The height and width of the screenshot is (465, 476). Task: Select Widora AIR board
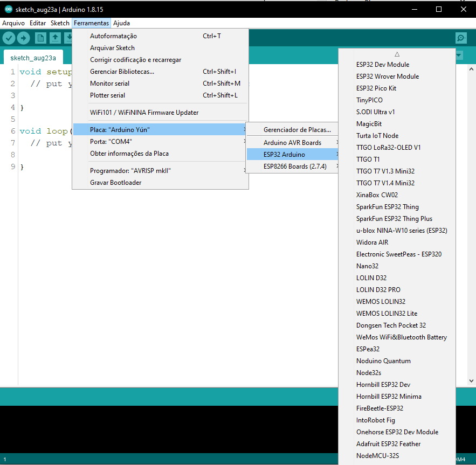pyautogui.click(x=397, y=242)
